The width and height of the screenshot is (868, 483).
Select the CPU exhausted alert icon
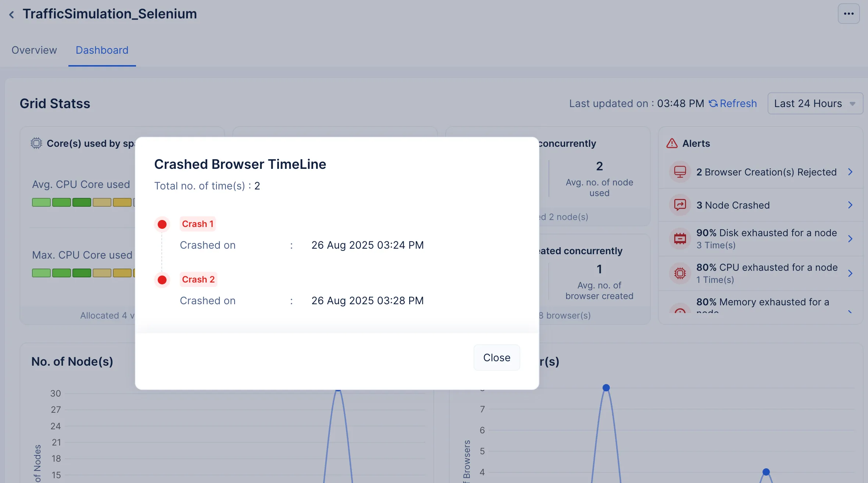point(680,273)
